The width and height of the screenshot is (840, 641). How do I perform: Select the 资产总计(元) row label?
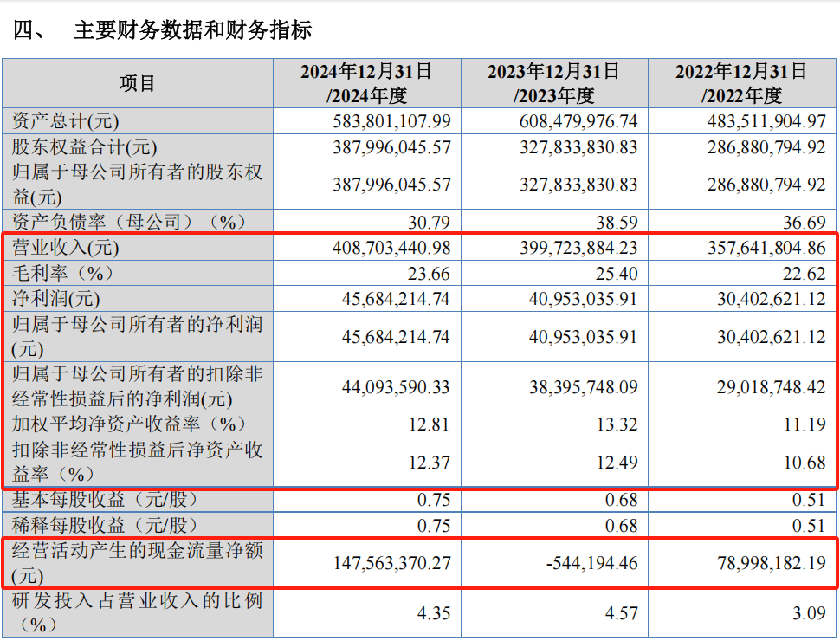[66, 121]
